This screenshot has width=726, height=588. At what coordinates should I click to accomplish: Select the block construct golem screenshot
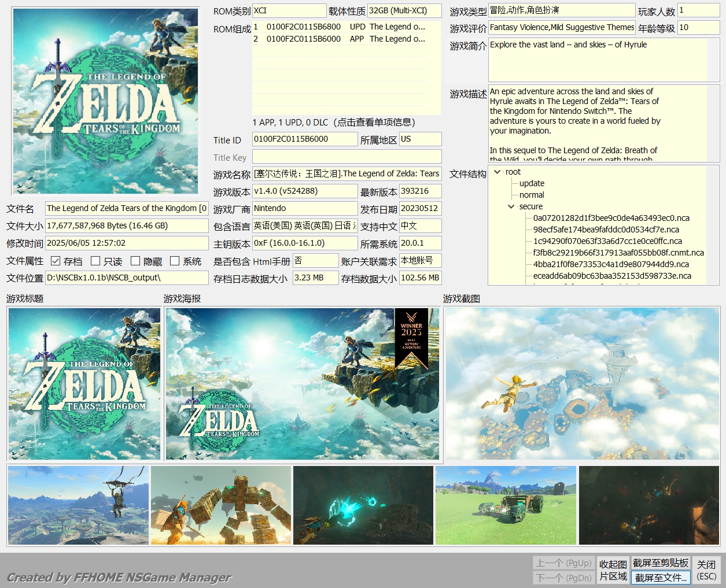tap(221, 505)
